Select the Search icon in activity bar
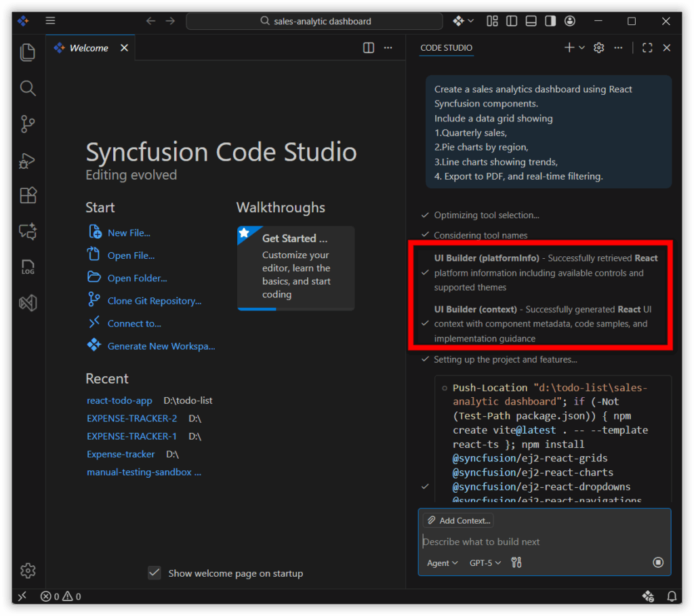Viewport: 694px width, 616px height. click(x=27, y=88)
